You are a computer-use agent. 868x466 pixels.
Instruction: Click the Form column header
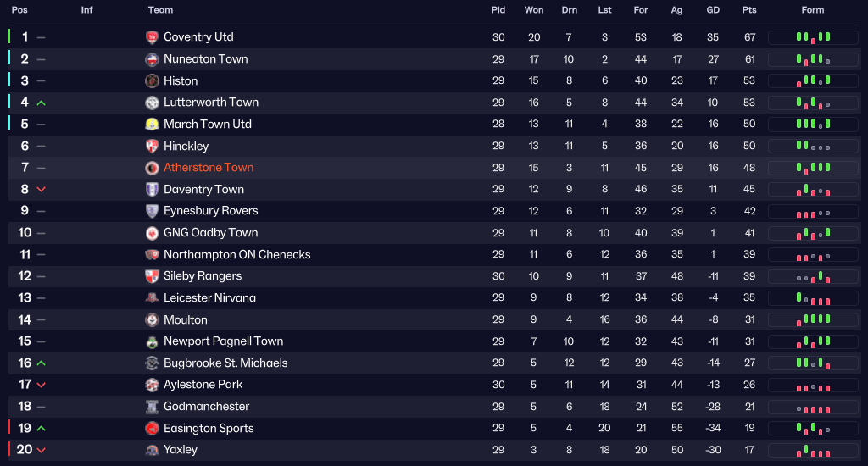(x=813, y=10)
